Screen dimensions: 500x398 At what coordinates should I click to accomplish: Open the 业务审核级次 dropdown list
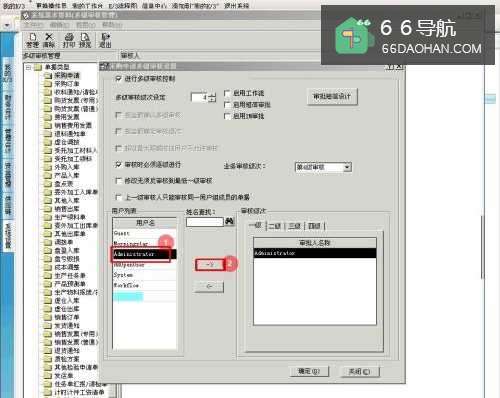pyautogui.click(x=347, y=167)
